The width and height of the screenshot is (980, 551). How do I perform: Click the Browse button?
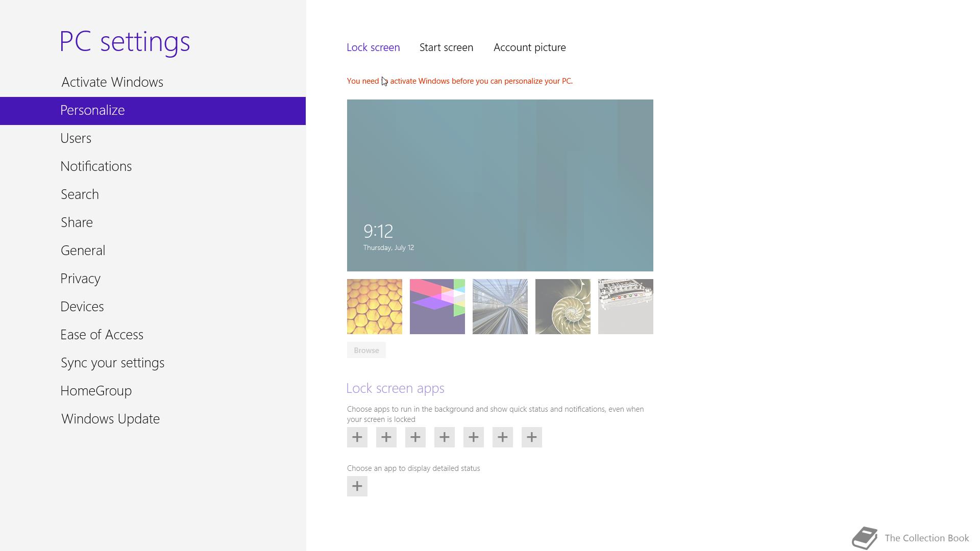click(x=366, y=350)
